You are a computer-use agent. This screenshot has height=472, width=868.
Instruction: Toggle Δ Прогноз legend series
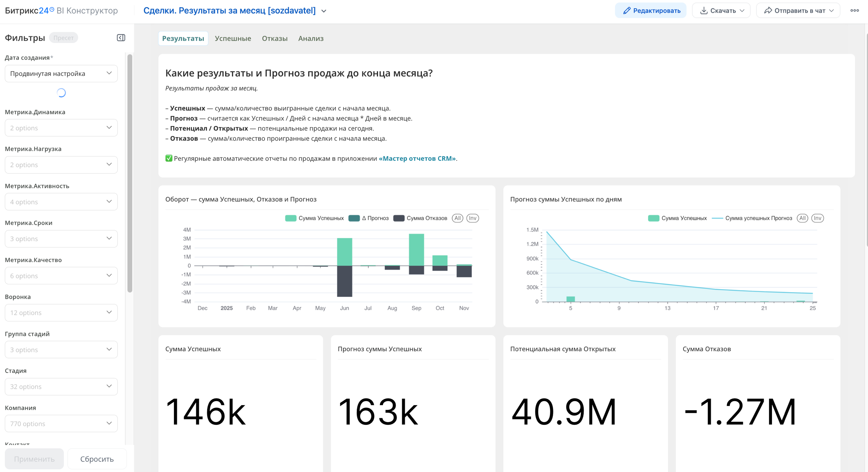coord(369,218)
